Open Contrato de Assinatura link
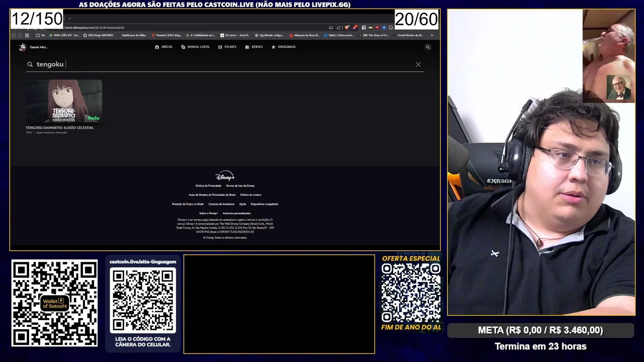The image size is (644, 362). (x=221, y=204)
